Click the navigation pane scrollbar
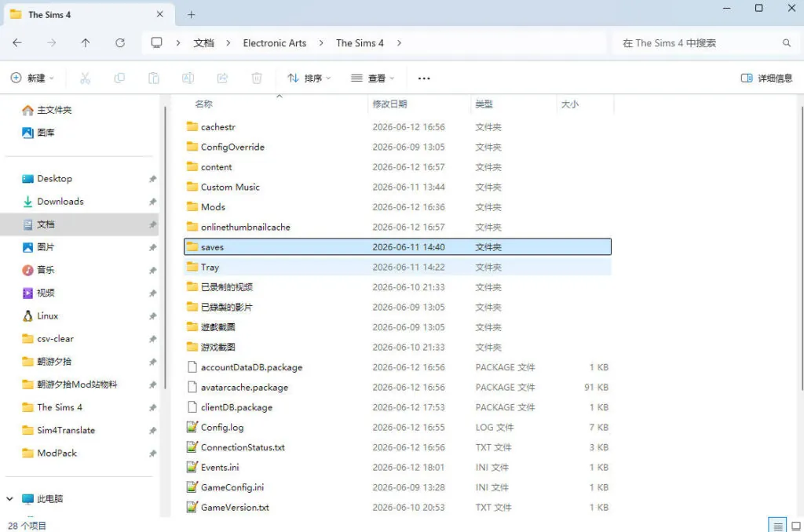804x532 pixels. tap(165, 247)
